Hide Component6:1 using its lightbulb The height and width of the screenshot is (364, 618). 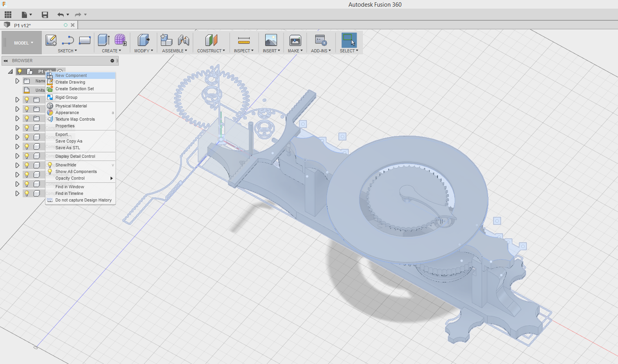coord(27,175)
